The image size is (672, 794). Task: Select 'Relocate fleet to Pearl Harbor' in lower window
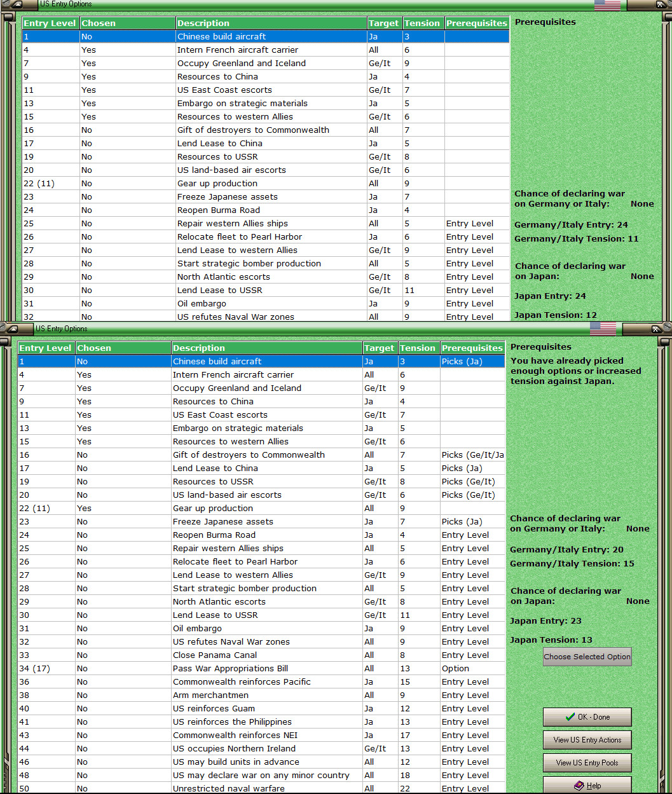261,561
